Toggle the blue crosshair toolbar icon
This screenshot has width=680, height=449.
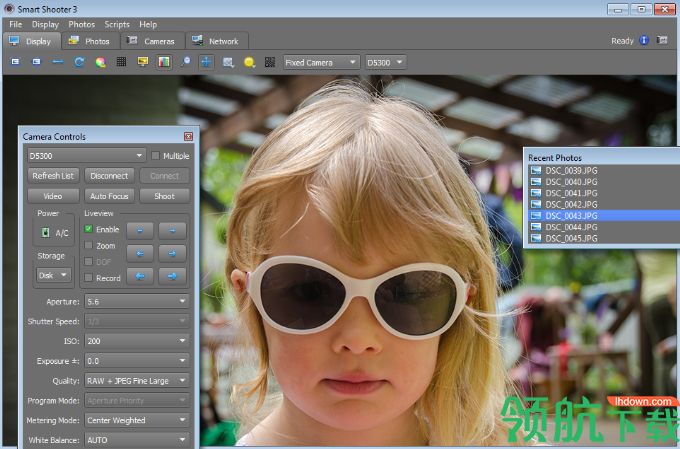[206, 62]
